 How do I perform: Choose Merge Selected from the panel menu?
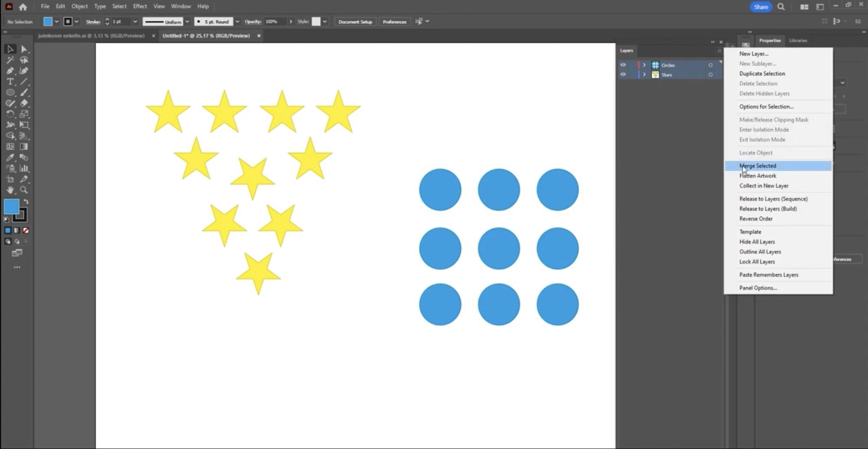(757, 165)
